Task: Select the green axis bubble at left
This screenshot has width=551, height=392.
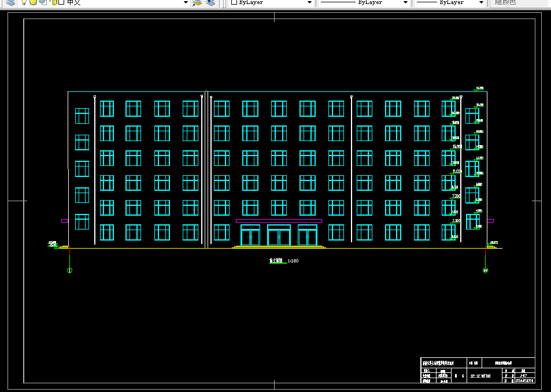Action: [x=69, y=271]
